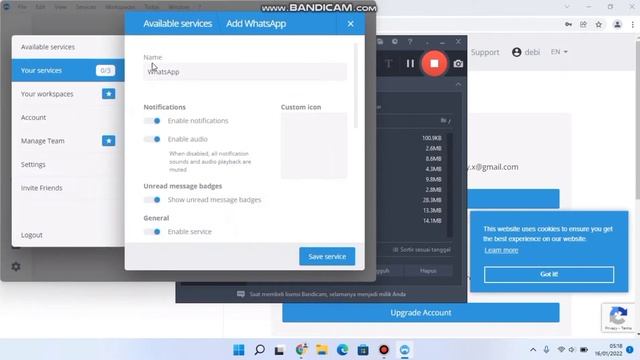640x360 pixels.
Task: Show hidden tray icons chevron
Action: (x=533, y=350)
